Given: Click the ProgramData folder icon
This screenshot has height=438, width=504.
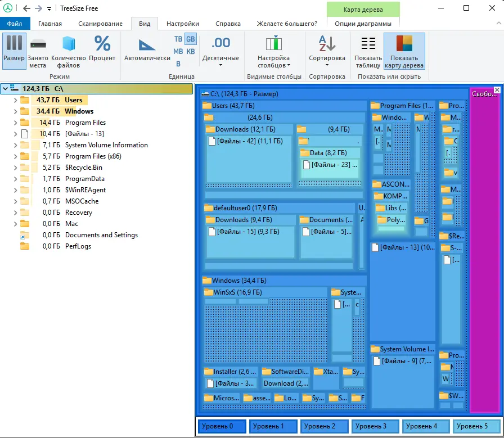Looking at the screenshot, I should (x=24, y=179).
